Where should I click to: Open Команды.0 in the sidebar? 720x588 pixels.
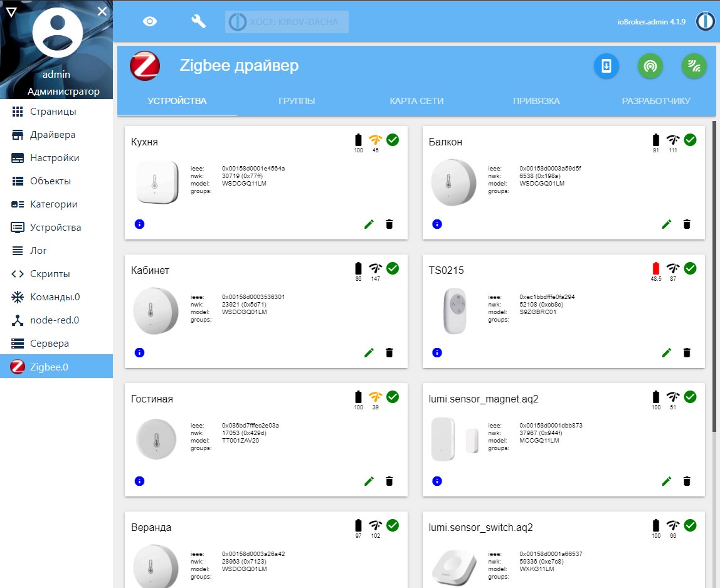pyautogui.click(x=56, y=297)
